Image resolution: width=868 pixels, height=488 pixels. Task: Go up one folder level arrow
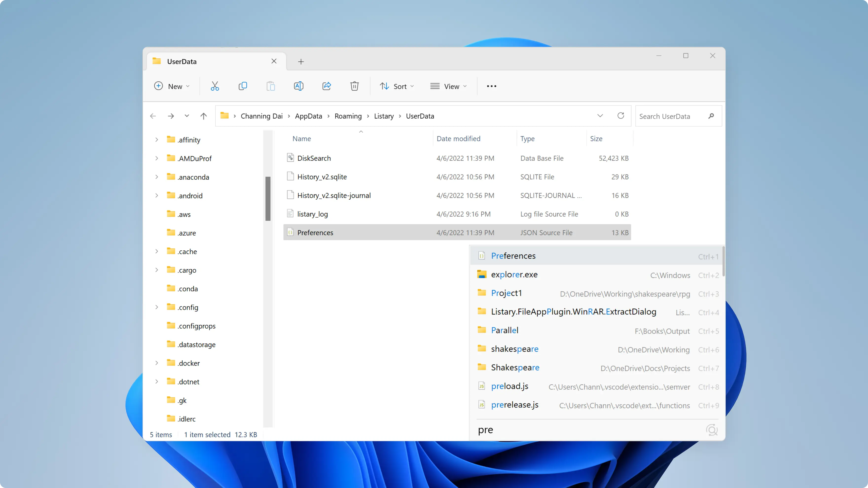tap(203, 116)
